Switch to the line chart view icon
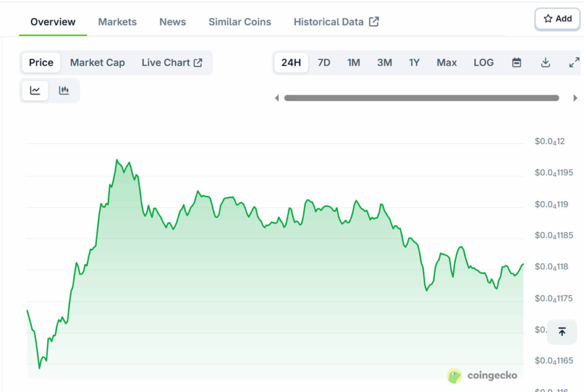The image size is (584, 392). pos(35,91)
